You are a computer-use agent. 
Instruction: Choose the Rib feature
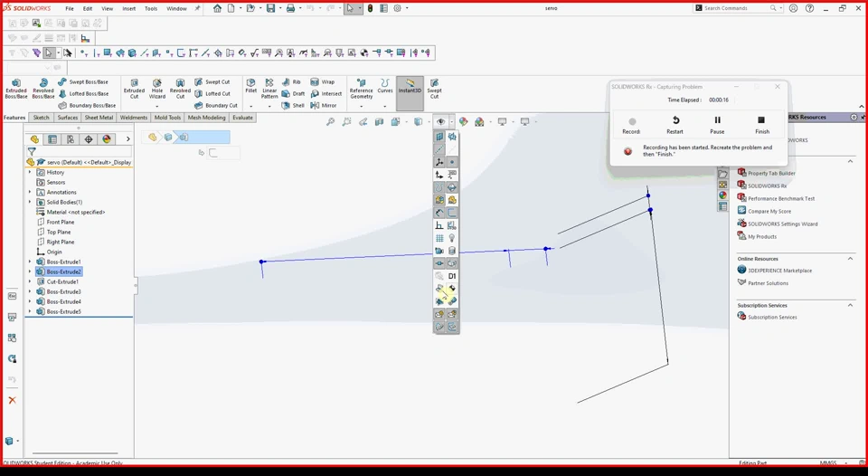pos(291,82)
